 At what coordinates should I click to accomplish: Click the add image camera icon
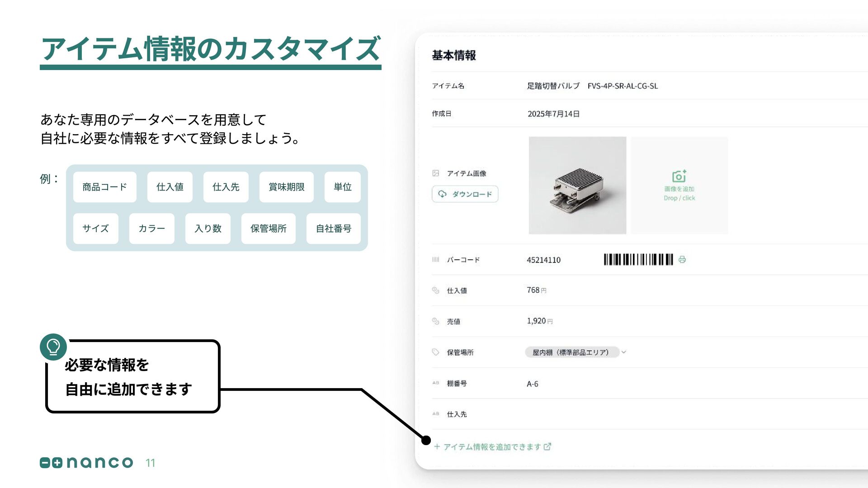click(679, 176)
